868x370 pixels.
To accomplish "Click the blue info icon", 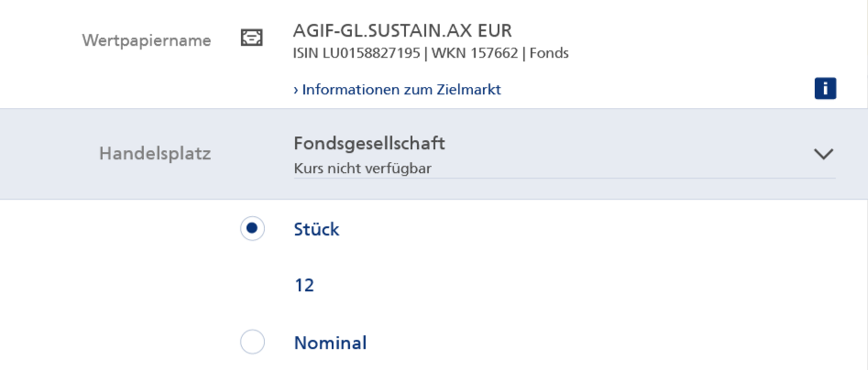I will coord(825,89).
